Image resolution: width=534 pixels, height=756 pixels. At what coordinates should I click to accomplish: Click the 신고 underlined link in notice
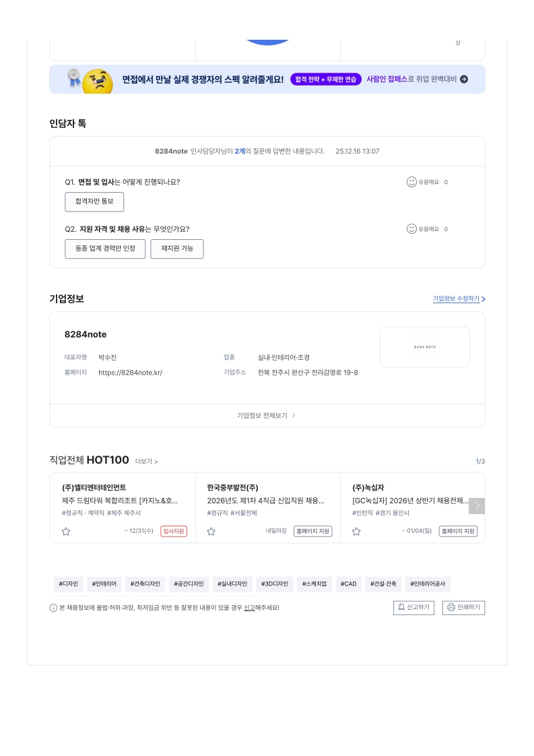249,608
